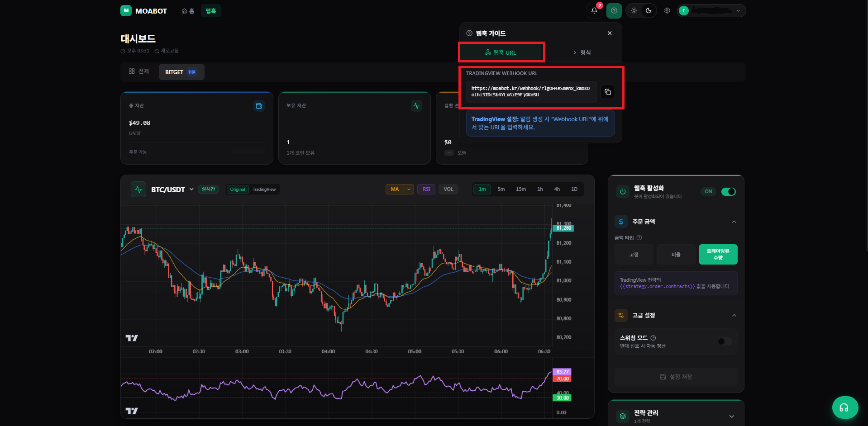Click the 81,280 current price label
This screenshot has height=426, width=868.
[x=563, y=228]
